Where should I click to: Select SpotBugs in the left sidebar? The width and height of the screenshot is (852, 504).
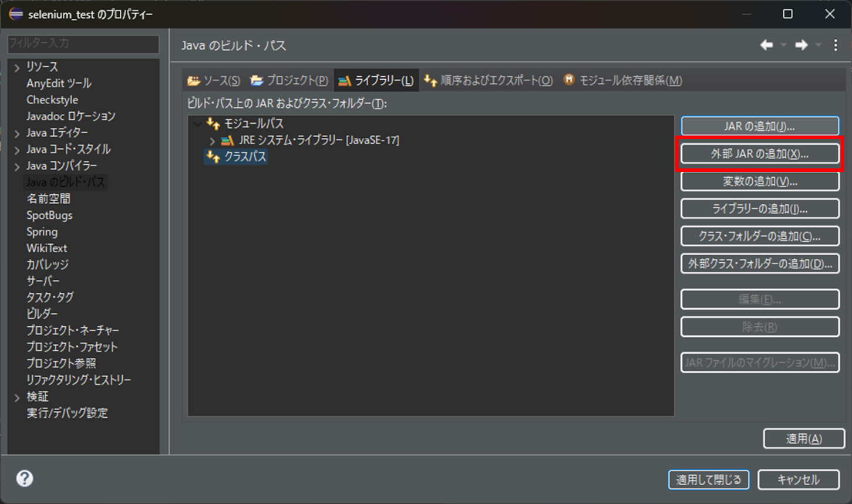tap(49, 215)
